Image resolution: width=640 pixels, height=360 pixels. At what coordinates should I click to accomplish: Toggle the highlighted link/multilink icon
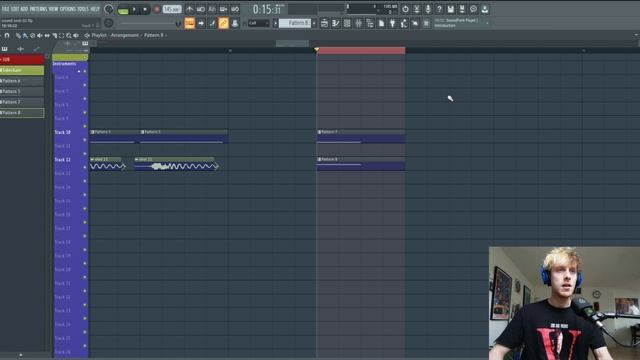point(223,23)
